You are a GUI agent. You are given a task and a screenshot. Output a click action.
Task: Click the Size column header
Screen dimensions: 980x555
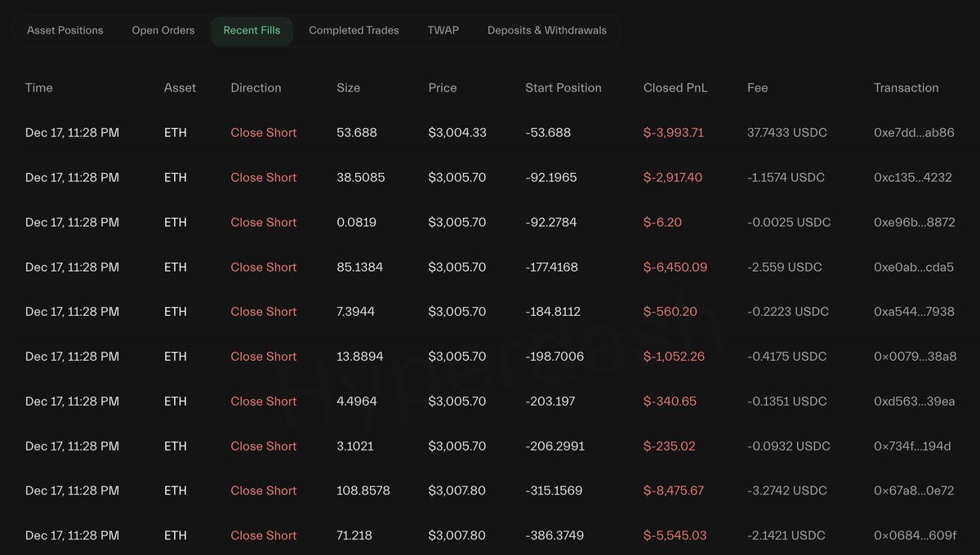click(x=348, y=87)
